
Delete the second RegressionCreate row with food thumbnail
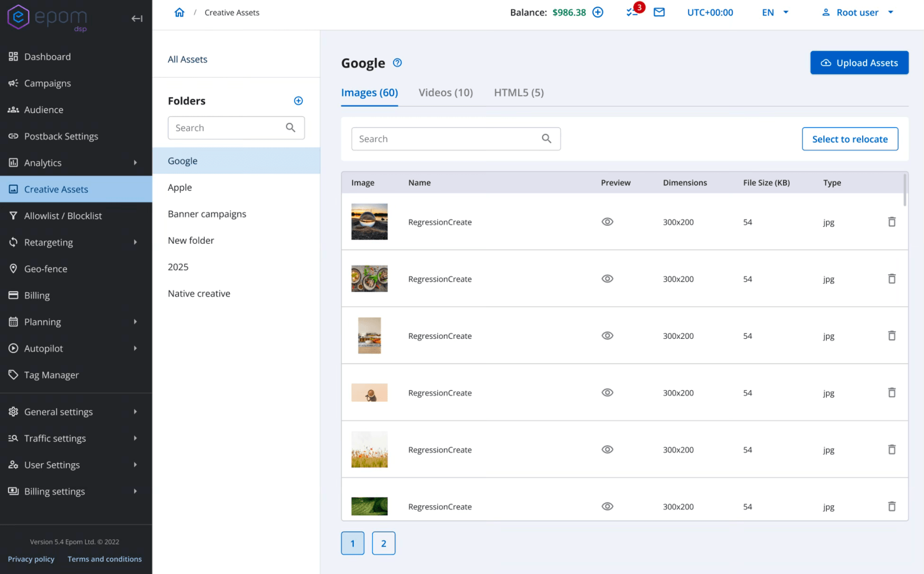892,279
